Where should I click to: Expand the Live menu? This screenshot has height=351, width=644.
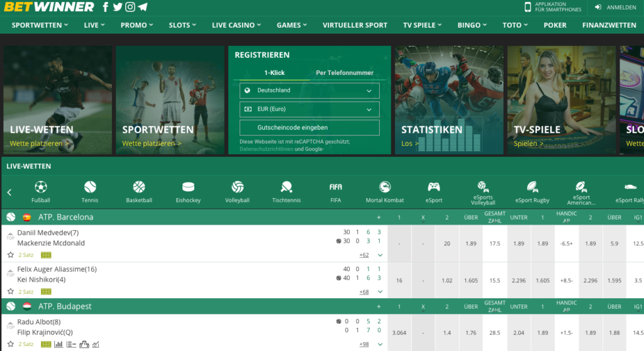tap(94, 25)
